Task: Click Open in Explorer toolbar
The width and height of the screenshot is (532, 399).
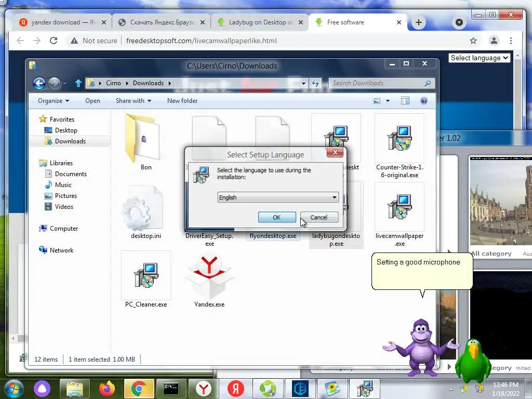Action: click(92, 101)
